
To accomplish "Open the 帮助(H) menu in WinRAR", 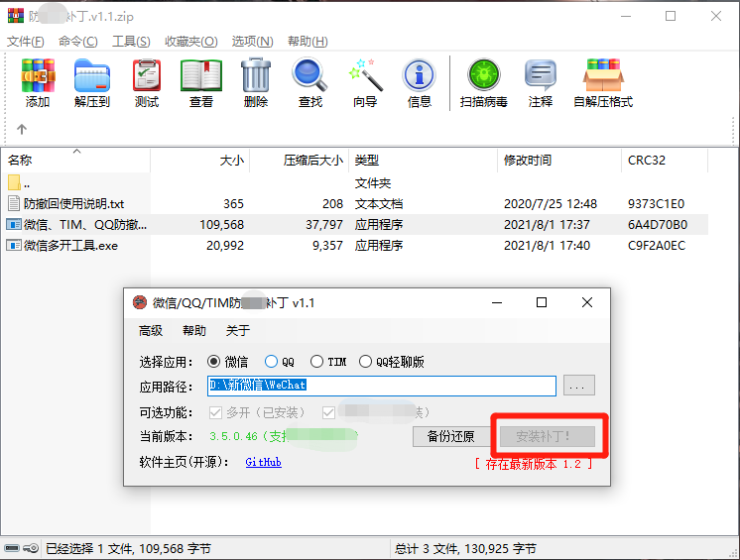I will 308,42.
